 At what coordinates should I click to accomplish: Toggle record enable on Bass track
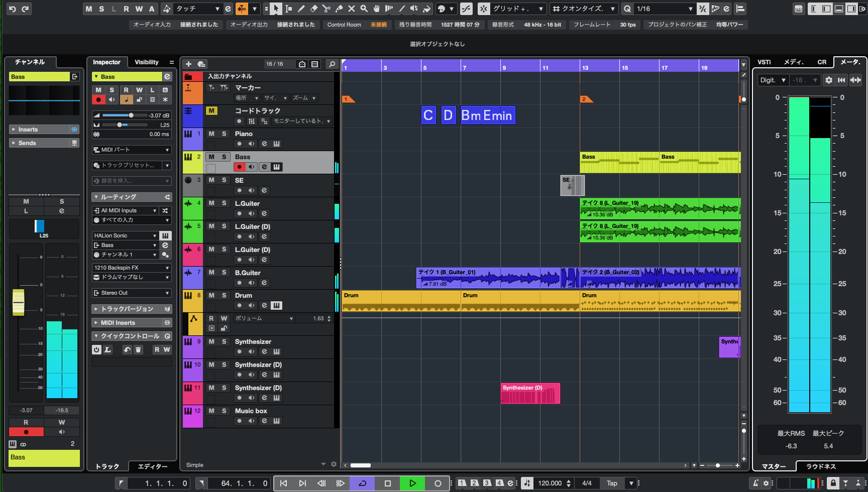[240, 167]
